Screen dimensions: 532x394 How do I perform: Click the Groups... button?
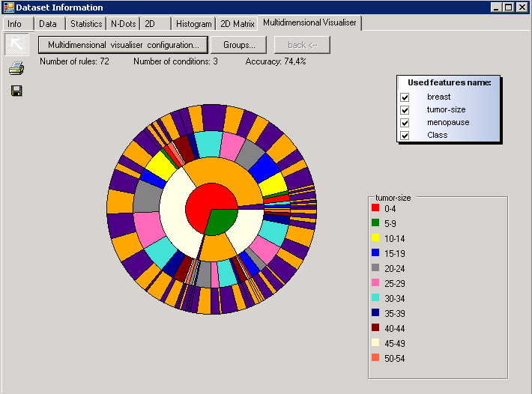pyautogui.click(x=239, y=45)
